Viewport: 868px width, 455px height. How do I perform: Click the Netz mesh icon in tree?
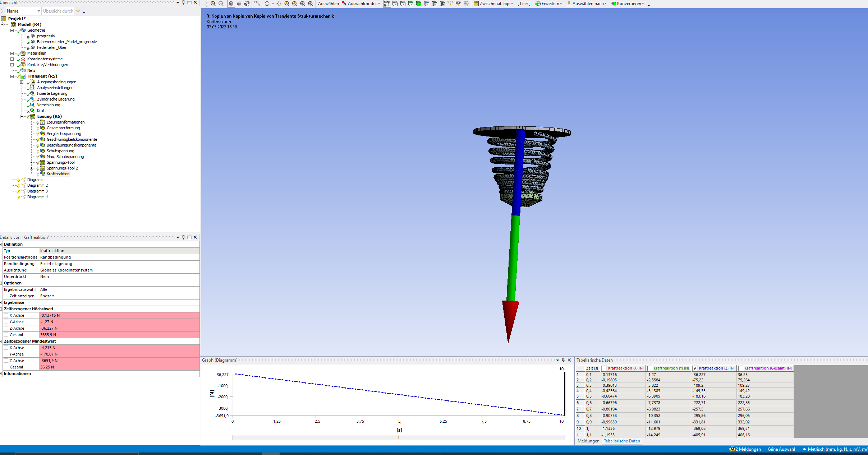pos(23,70)
